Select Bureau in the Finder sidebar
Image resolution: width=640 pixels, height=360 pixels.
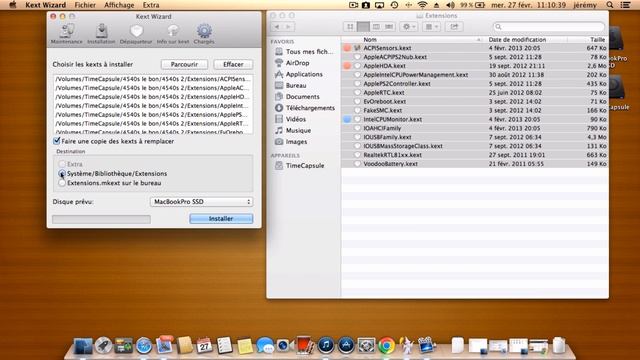click(x=296, y=85)
